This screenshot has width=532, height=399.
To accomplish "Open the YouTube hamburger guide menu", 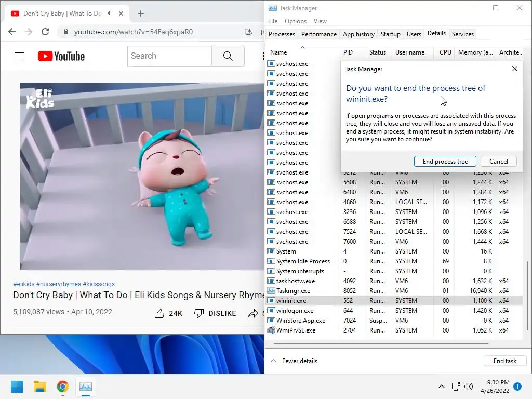I will [19, 56].
